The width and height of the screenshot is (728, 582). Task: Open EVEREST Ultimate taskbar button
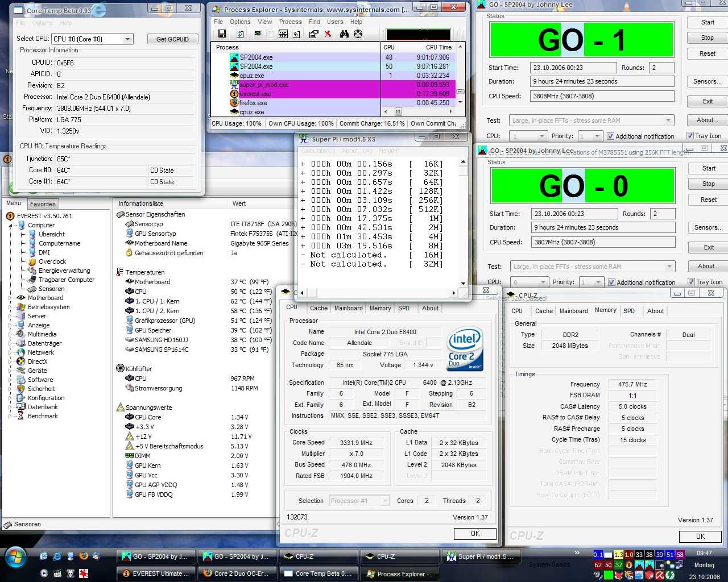156,573
